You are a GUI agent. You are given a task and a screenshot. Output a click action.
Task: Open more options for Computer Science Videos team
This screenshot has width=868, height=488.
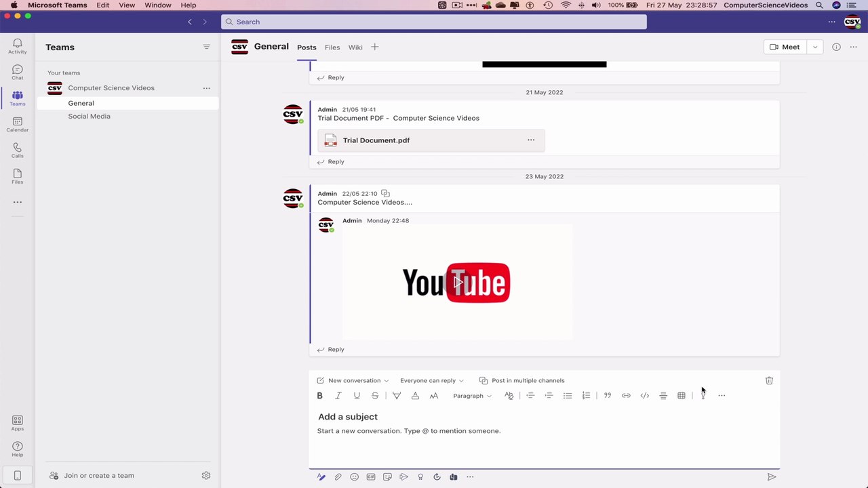click(x=206, y=88)
